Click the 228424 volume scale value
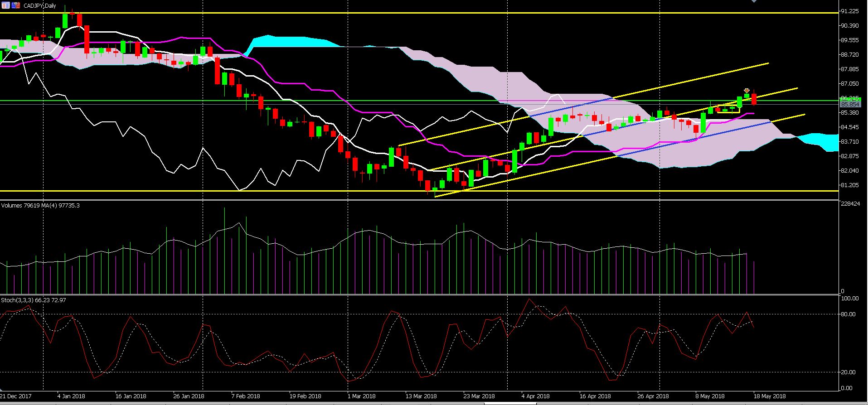 [850, 204]
